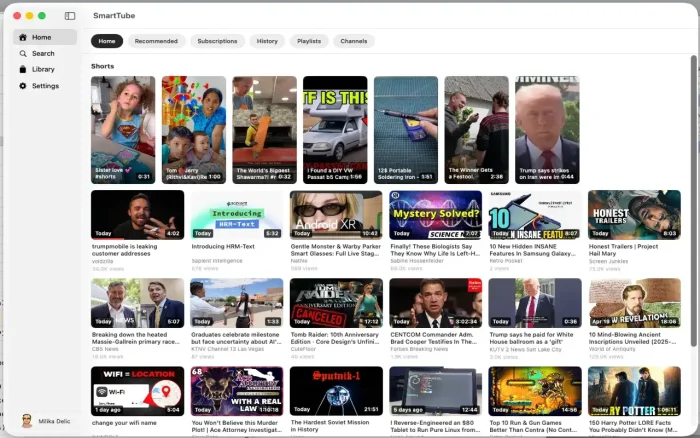Open the Graduates celebrate milestone thumbnail
Screen dimensions: 700x438
click(x=237, y=303)
